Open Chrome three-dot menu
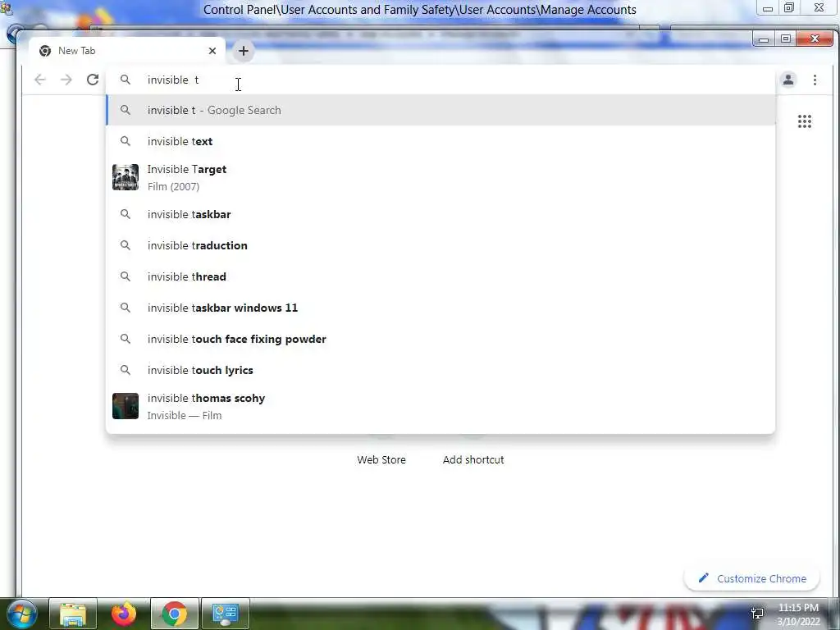Image resolution: width=840 pixels, height=630 pixels. click(x=815, y=80)
